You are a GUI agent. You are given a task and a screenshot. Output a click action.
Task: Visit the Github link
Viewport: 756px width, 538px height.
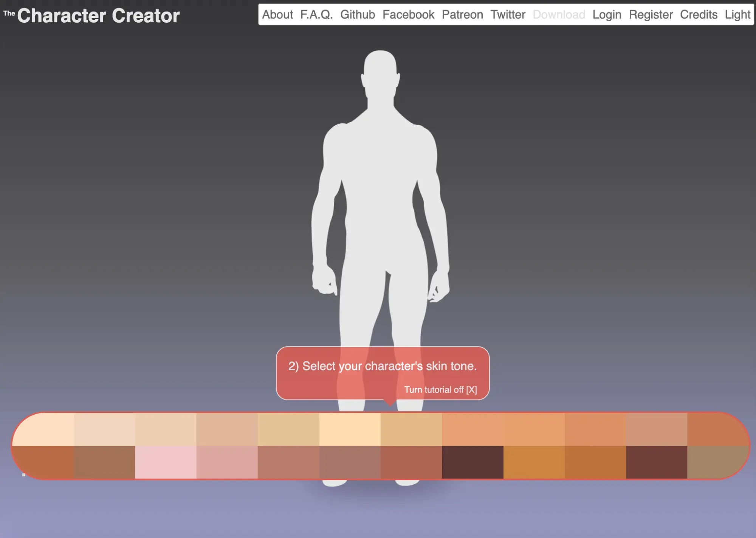[x=358, y=14]
